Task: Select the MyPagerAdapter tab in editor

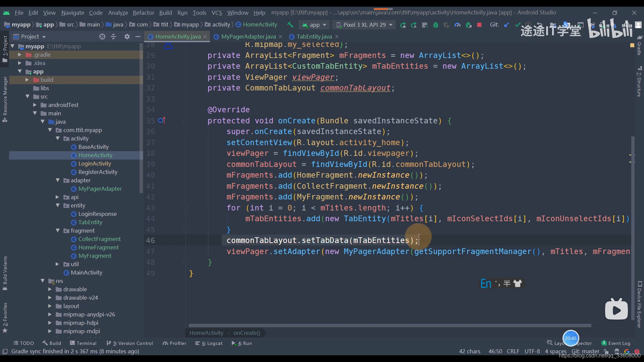Action: pyautogui.click(x=248, y=37)
